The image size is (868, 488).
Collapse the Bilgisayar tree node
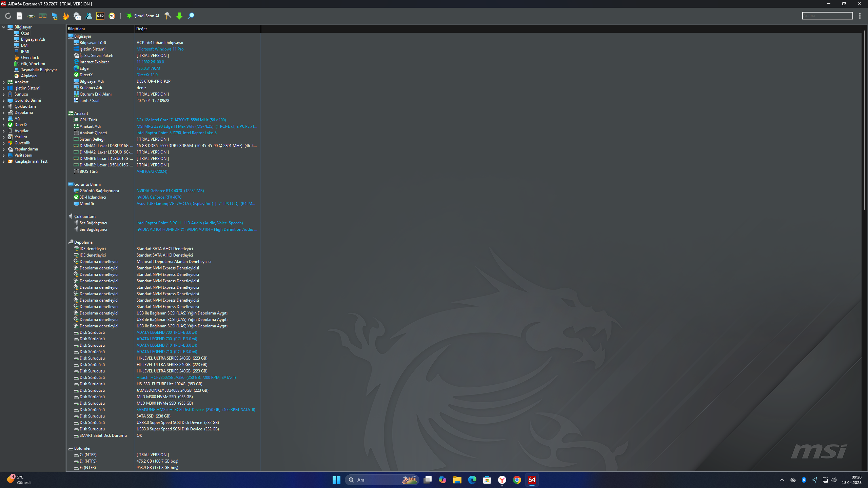4,27
